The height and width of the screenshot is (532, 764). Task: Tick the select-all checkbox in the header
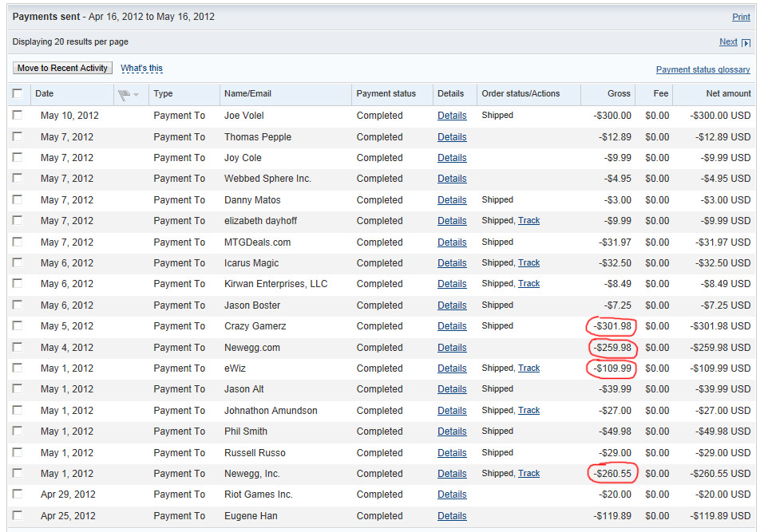point(18,93)
